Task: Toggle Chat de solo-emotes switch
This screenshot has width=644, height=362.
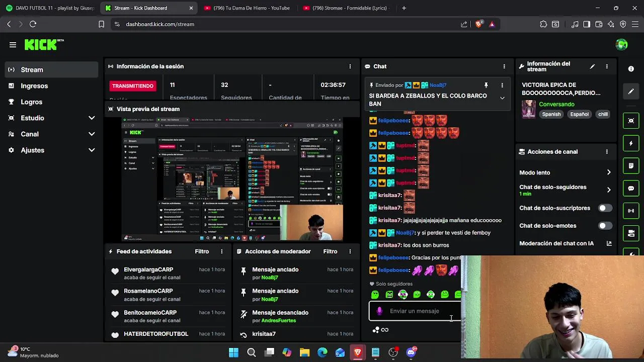Action: point(605,226)
